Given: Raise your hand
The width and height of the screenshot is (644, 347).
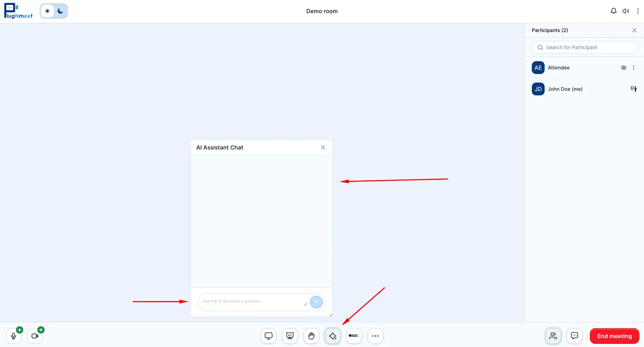Looking at the screenshot, I should click(311, 336).
